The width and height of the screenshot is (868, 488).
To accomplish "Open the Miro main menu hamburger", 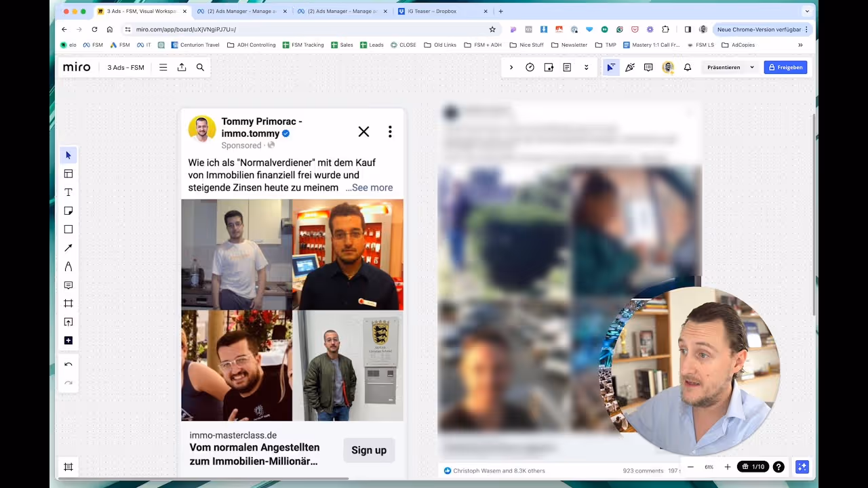I will pyautogui.click(x=163, y=67).
